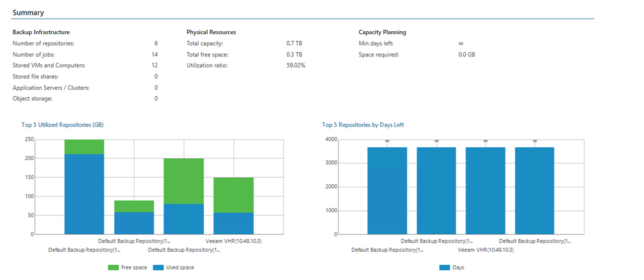This screenshot has width=644, height=280.
Task: Click the blue Used space legend swatch
Action: (159, 267)
